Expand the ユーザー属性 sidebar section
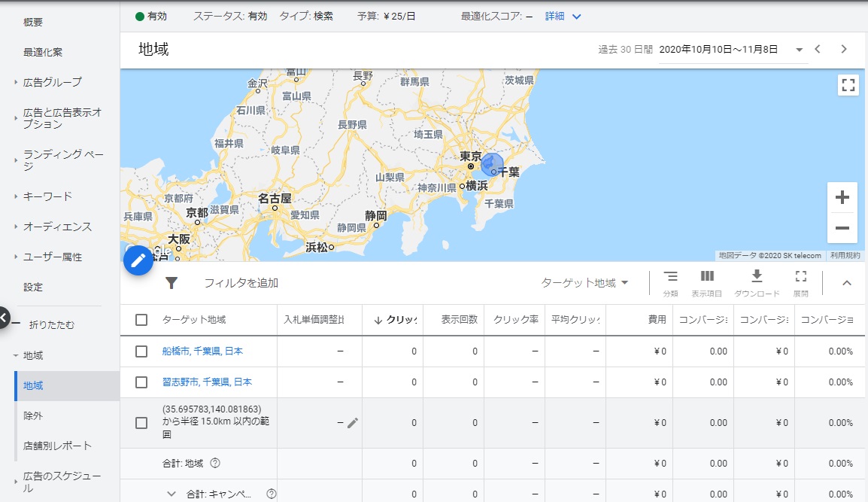 coord(16,257)
